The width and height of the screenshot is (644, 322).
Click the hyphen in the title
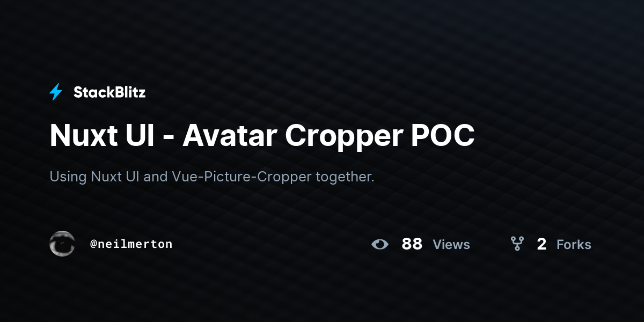point(167,138)
